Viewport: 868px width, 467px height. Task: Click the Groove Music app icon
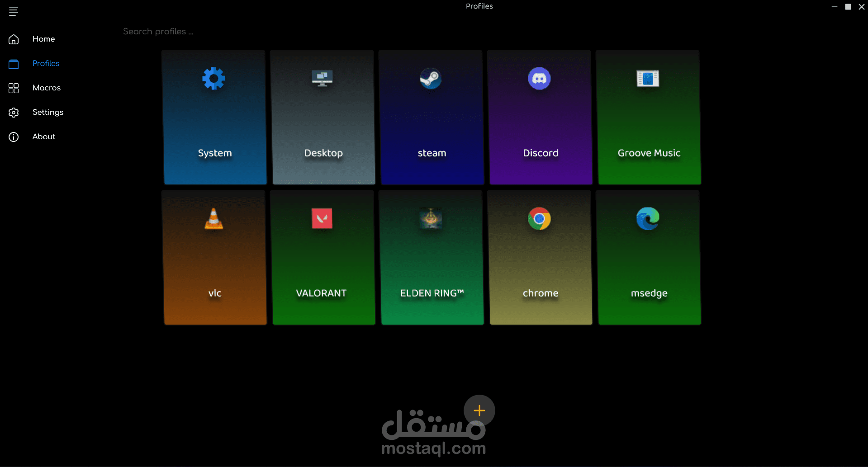click(648, 79)
